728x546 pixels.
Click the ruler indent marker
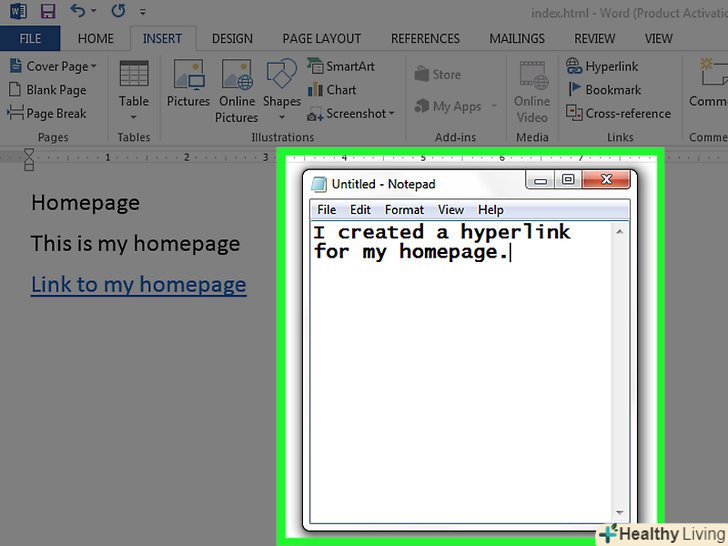[29, 159]
